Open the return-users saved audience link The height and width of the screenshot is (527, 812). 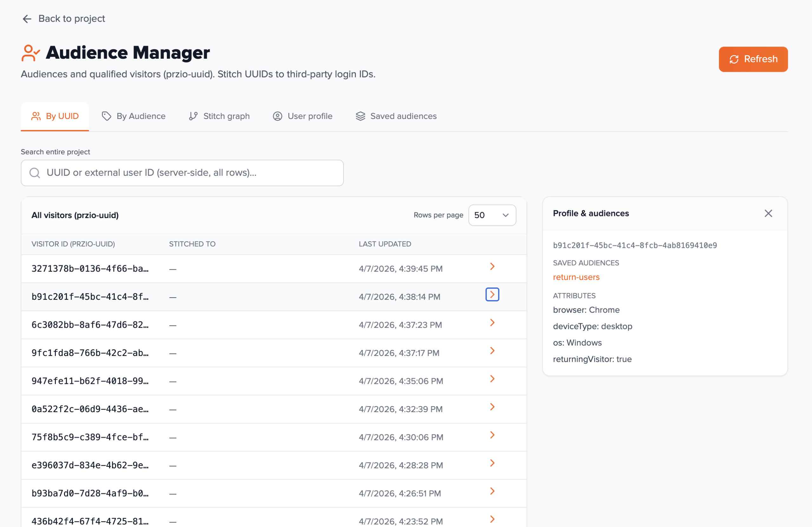click(x=576, y=277)
